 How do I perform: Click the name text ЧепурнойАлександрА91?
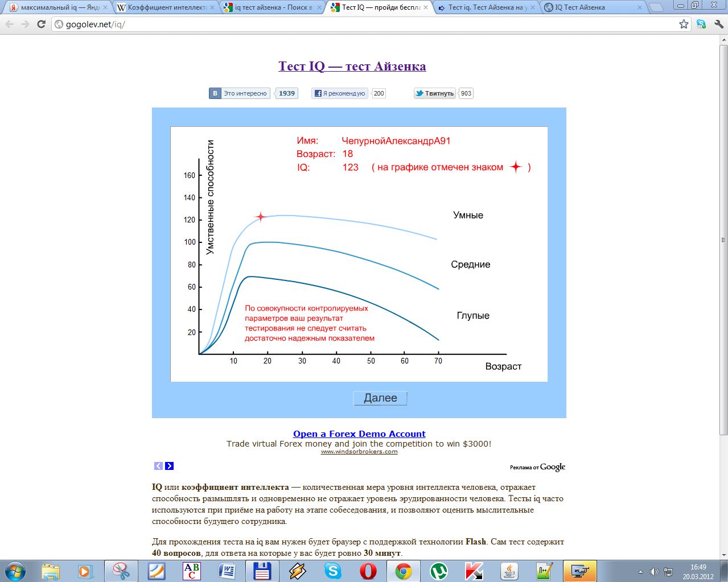point(396,141)
